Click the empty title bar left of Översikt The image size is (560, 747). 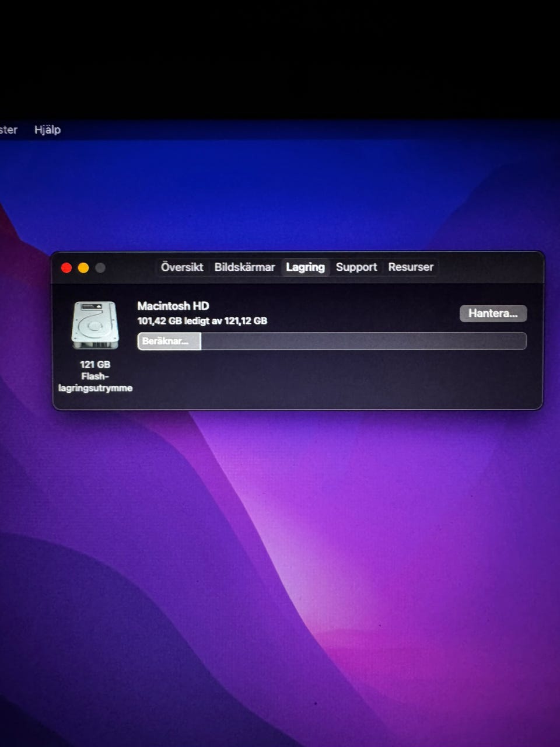click(x=131, y=268)
